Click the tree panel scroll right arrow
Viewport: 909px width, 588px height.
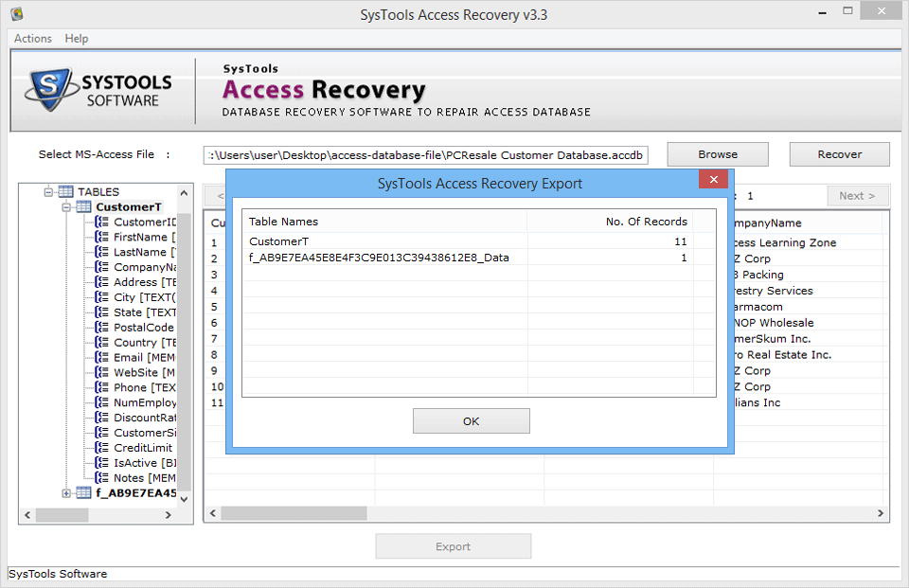169,515
